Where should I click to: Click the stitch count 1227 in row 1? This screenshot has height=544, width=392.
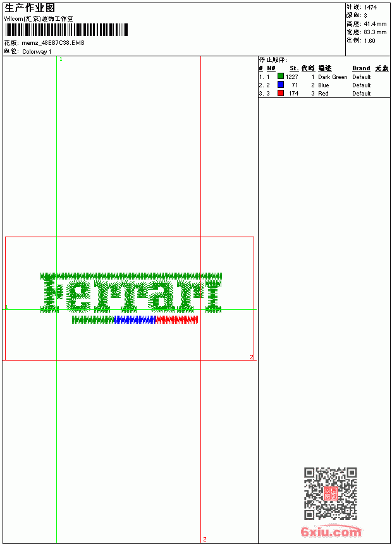click(291, 77)
